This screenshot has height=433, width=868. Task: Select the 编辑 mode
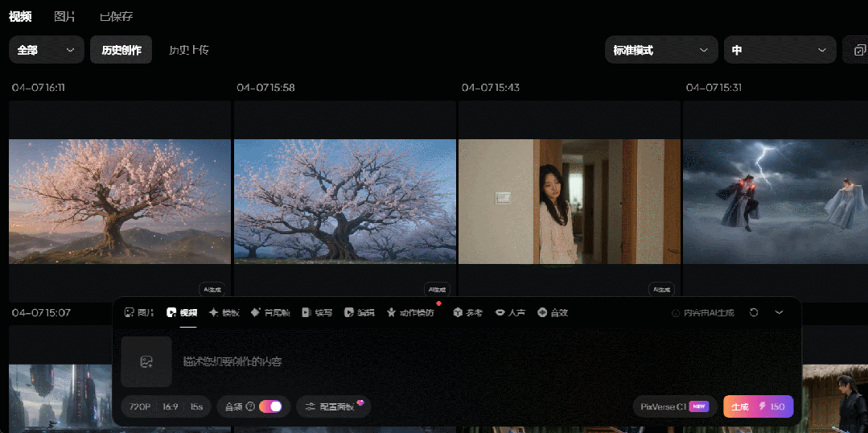[x=360, y=313]
